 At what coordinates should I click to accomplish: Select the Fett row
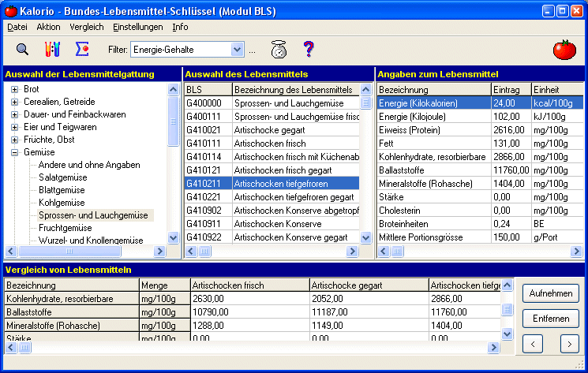pyautogui.click(x=481, y=144)
